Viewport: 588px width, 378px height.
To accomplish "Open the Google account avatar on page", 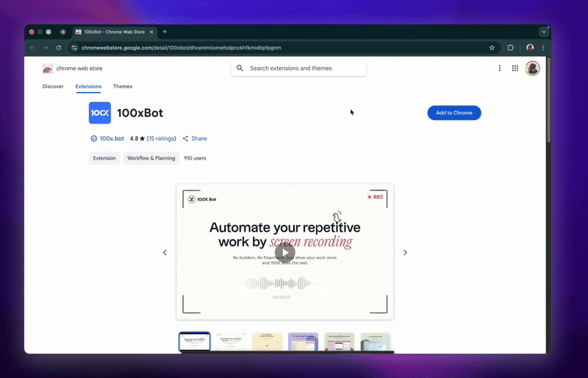I will (532, 68).
